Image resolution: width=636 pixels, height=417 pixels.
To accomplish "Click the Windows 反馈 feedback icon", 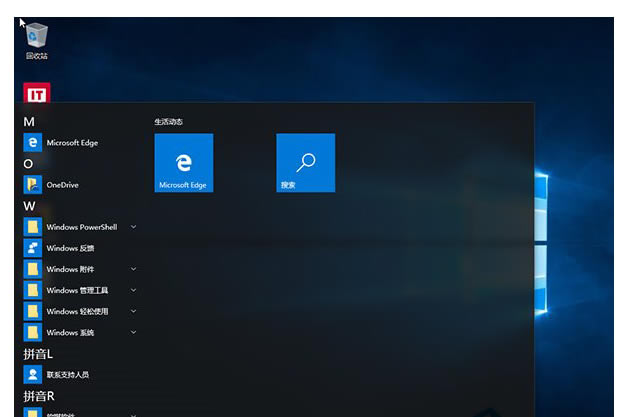I will point(32,248).
